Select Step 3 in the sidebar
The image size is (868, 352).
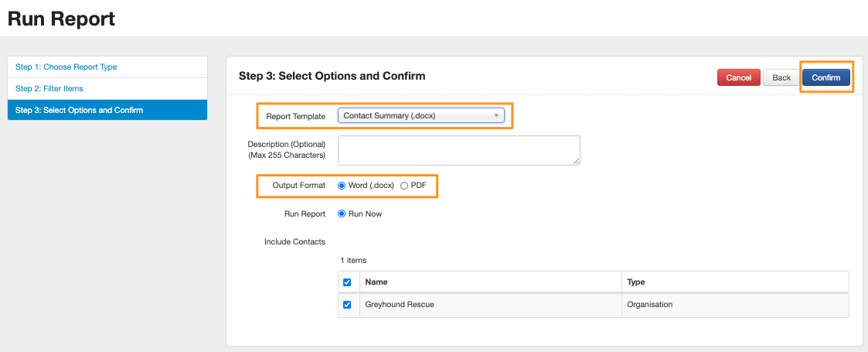click(x=79, y=110)
